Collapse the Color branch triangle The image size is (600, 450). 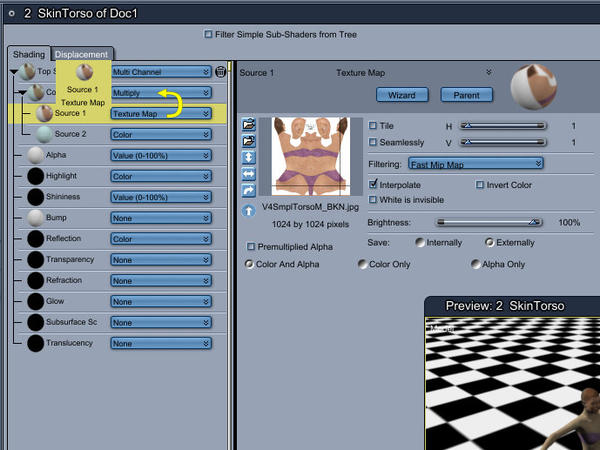tap(22, 92)
